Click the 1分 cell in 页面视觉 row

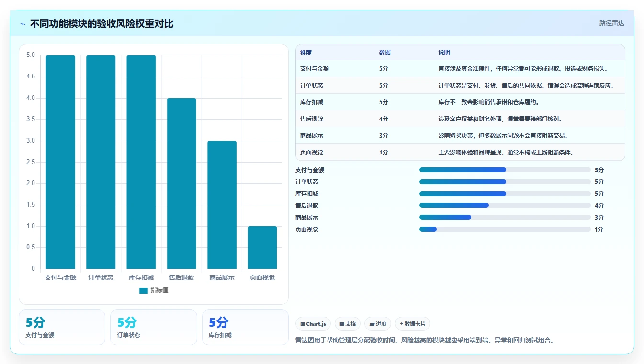coord(384,153)
